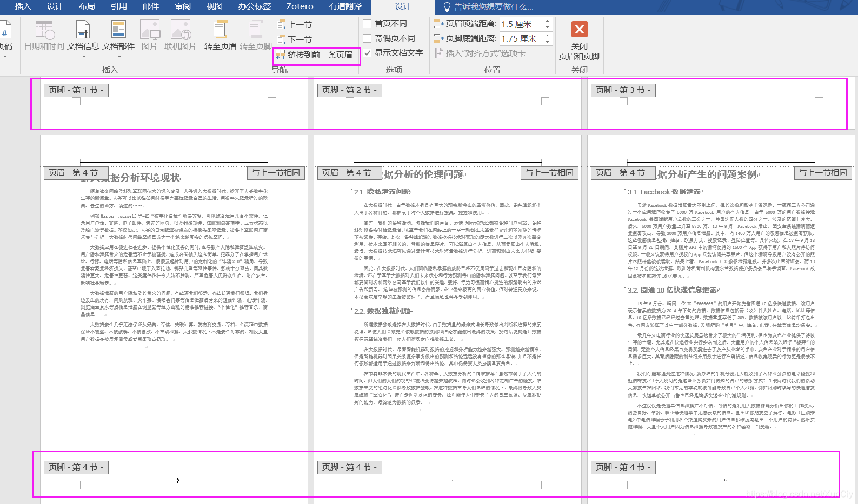Select Header & Footer Design (设计) tab
The width and height of the screenshot is (858, 504).
point(403,6)
